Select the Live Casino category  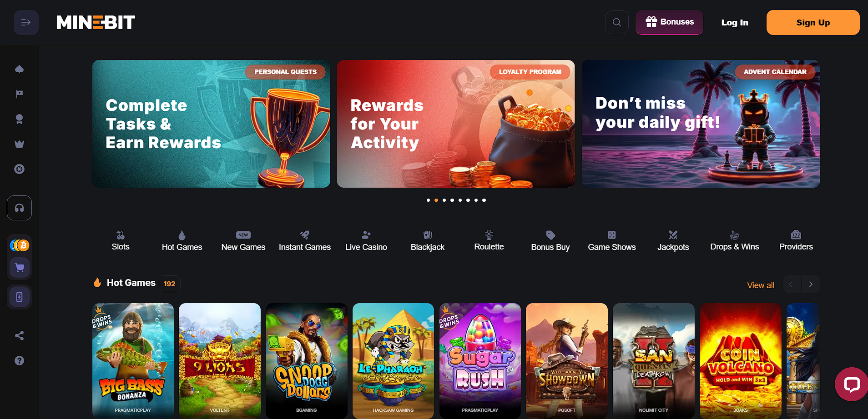[x=366, y=241]
